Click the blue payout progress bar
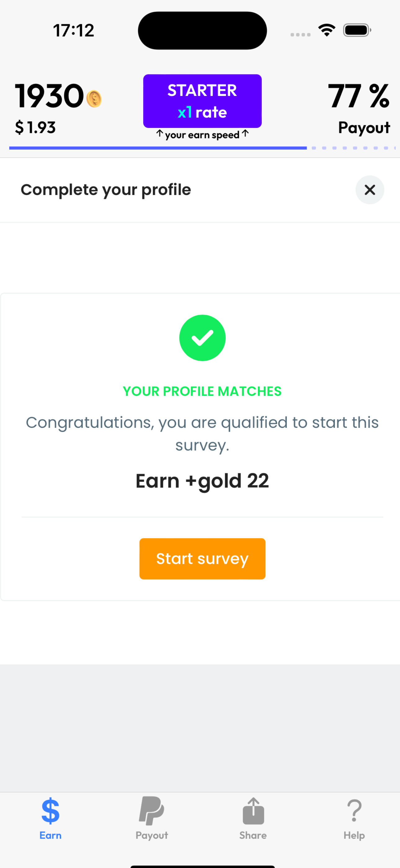 (x=158, y=148)
